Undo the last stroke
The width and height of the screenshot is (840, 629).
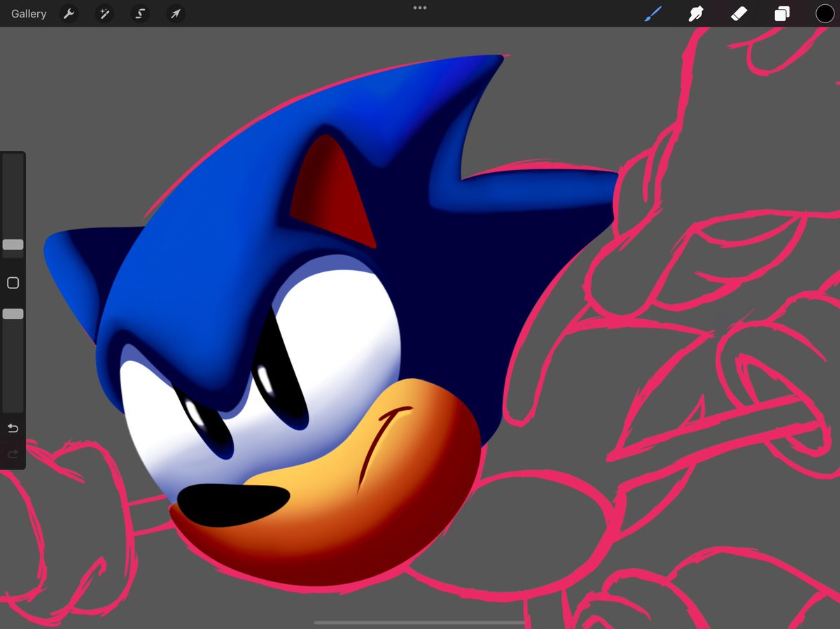click(x=13, y=428)
